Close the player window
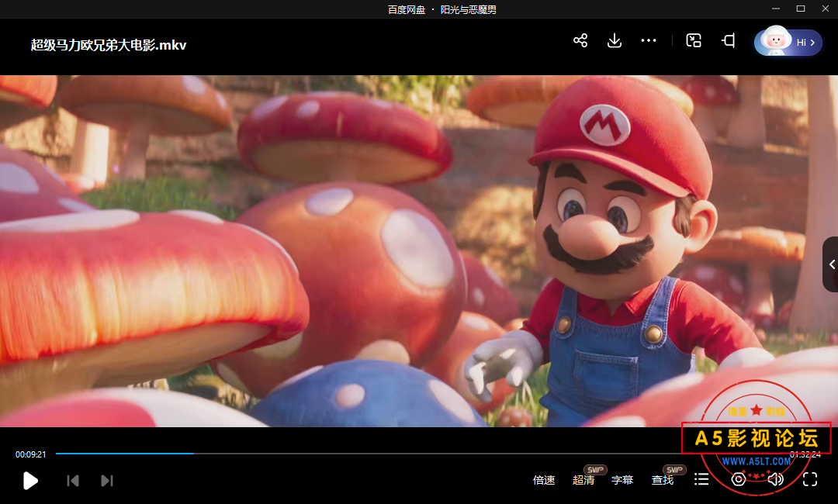 pyautogui.click(x=825, y=9)
